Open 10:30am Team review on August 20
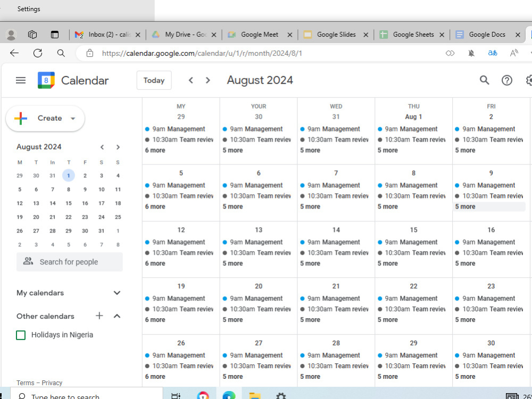The width and height of the screenshot is (532, 399). tap(256, 309)
